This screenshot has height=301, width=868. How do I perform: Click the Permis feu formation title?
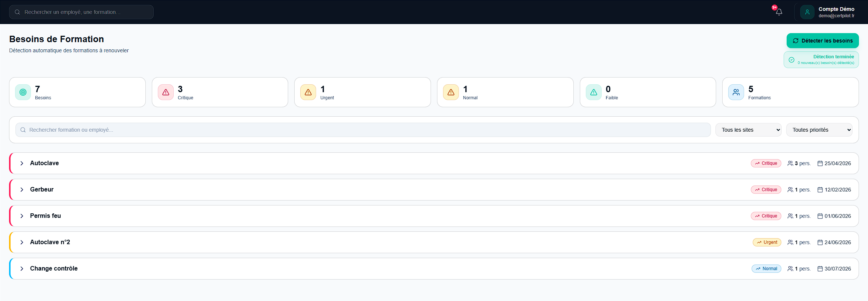pos(46,216)
